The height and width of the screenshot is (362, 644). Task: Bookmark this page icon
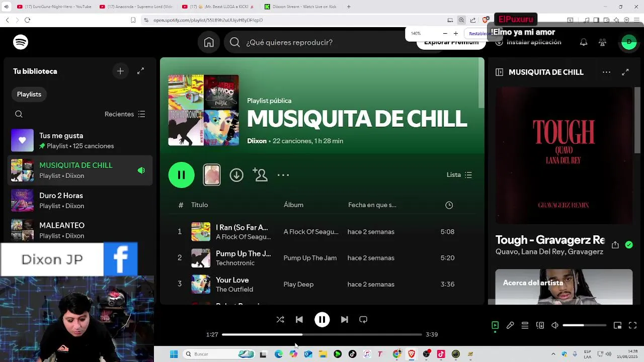coord(133,20)
